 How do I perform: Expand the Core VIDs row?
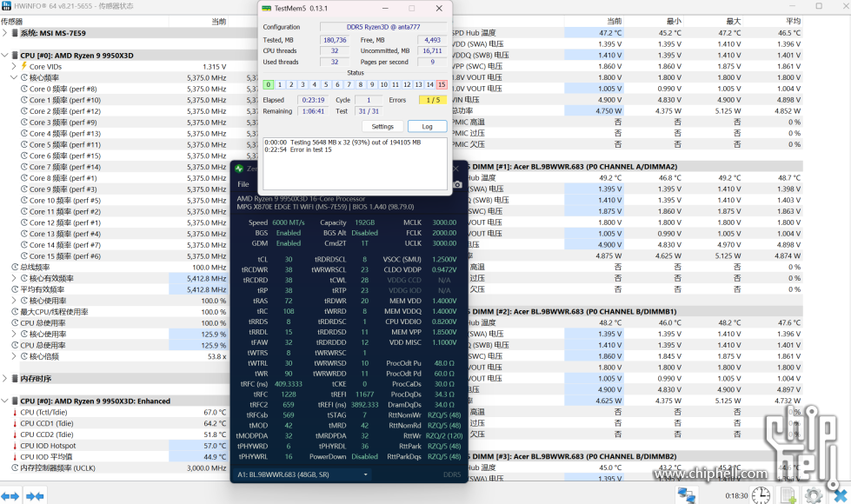tap(14, 67)
